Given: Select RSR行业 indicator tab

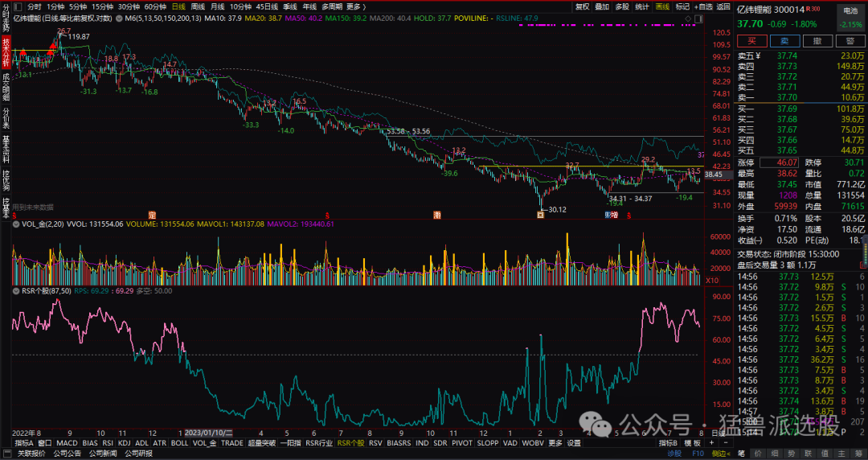Looking at the screenshot, I should (319, 443).
